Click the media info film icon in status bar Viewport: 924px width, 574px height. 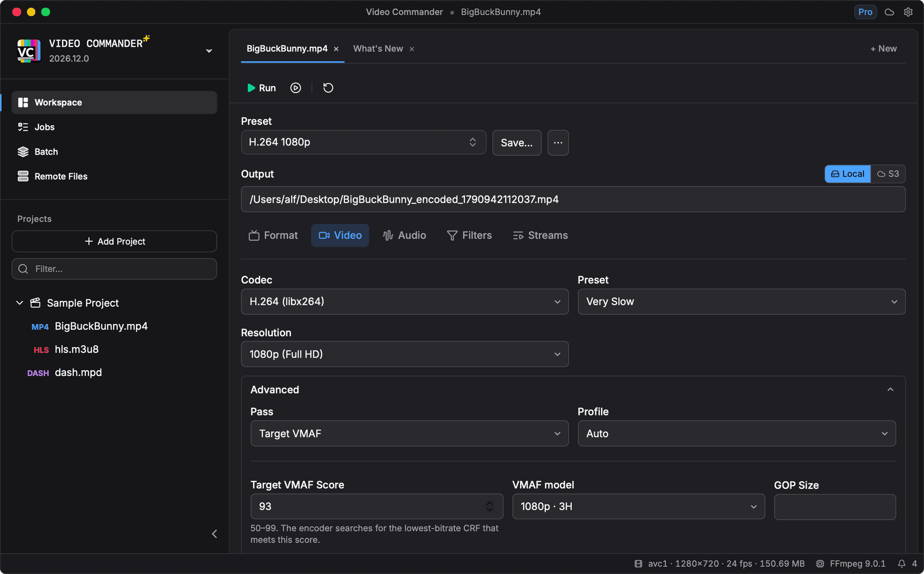coord(638,563)
